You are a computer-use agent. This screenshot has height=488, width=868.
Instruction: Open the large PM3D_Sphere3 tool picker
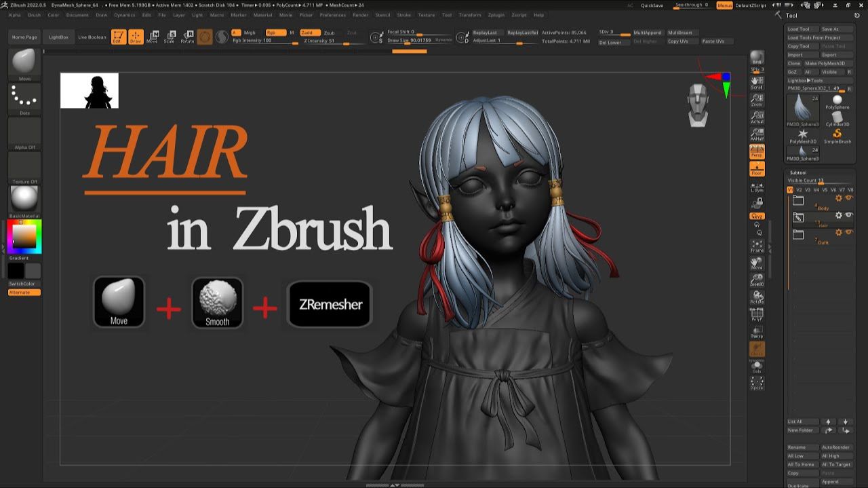[803, 111]
